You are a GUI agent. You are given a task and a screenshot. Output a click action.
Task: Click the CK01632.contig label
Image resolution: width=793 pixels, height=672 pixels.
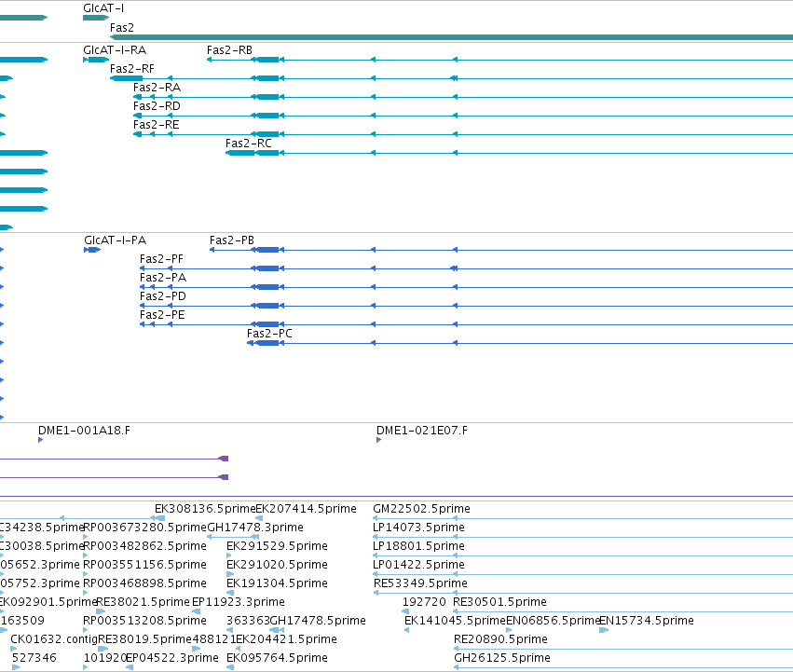click(54, 639)
